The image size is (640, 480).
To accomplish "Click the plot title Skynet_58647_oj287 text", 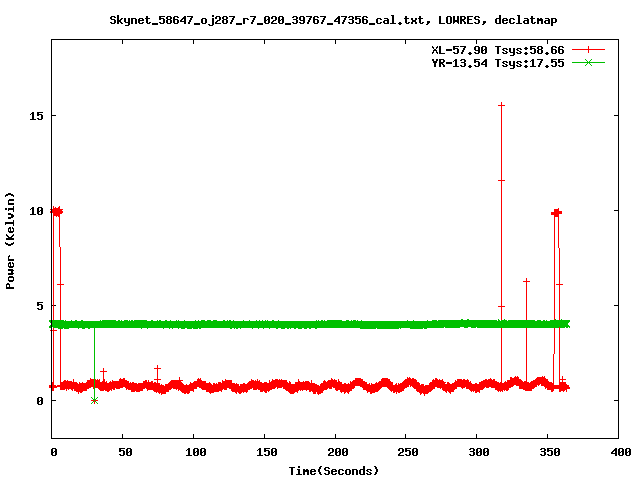I will (x=333, y=20).
